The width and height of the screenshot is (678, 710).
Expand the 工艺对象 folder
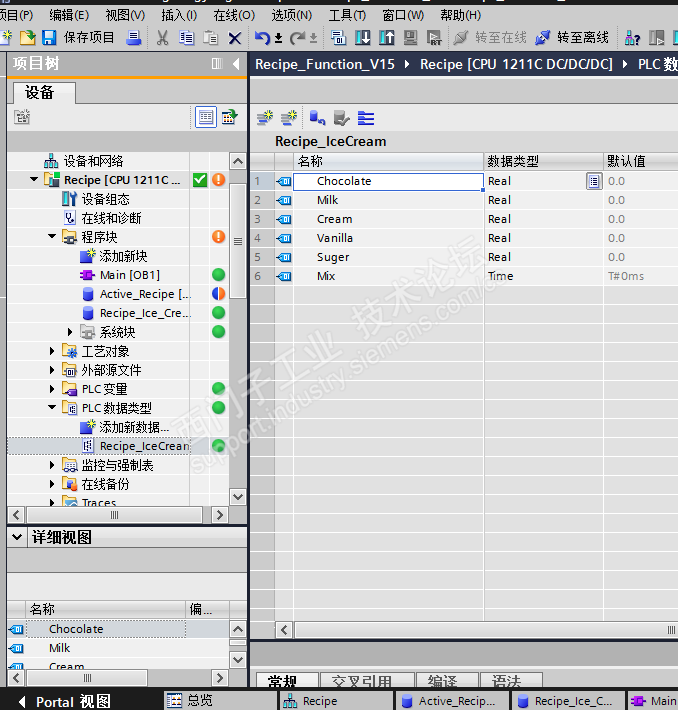(52, 351)
